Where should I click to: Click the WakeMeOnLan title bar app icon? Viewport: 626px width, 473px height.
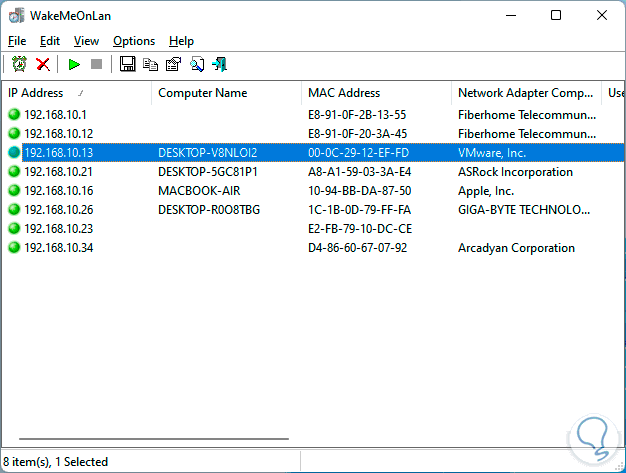point(16,16)
